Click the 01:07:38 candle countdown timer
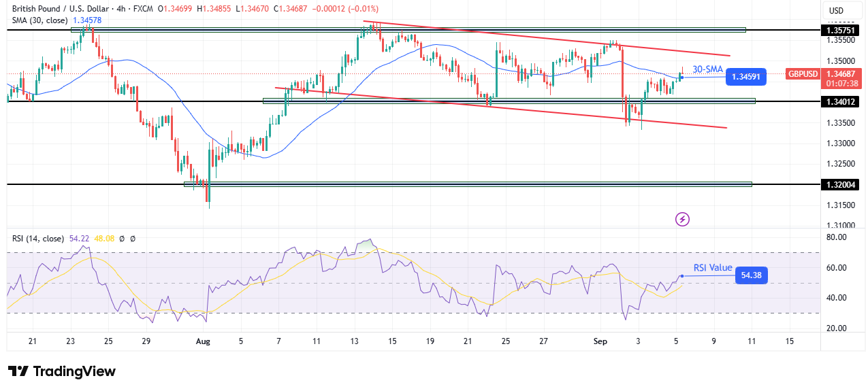The image size is (868, 391). (839, 84)
